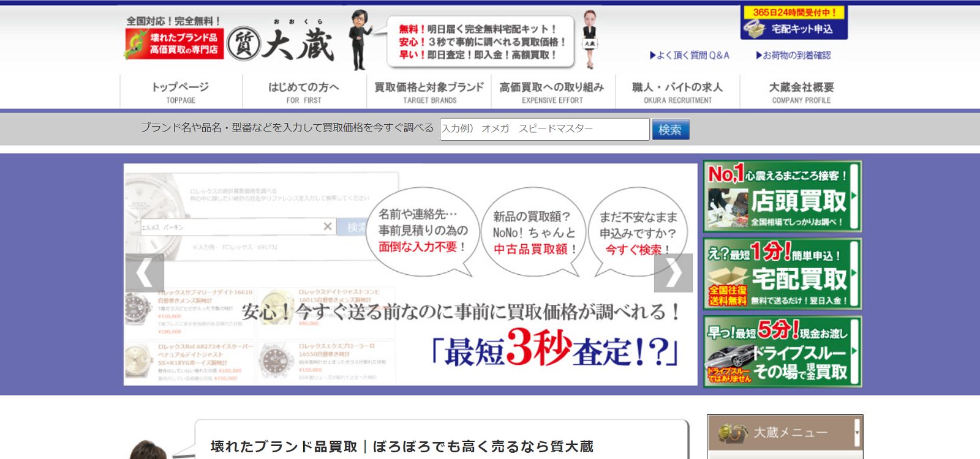Show next slide with right arrow

673,273
